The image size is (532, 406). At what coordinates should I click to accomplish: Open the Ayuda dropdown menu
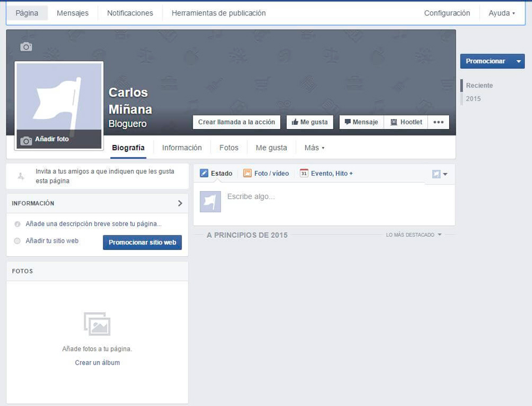pos(502,13)
